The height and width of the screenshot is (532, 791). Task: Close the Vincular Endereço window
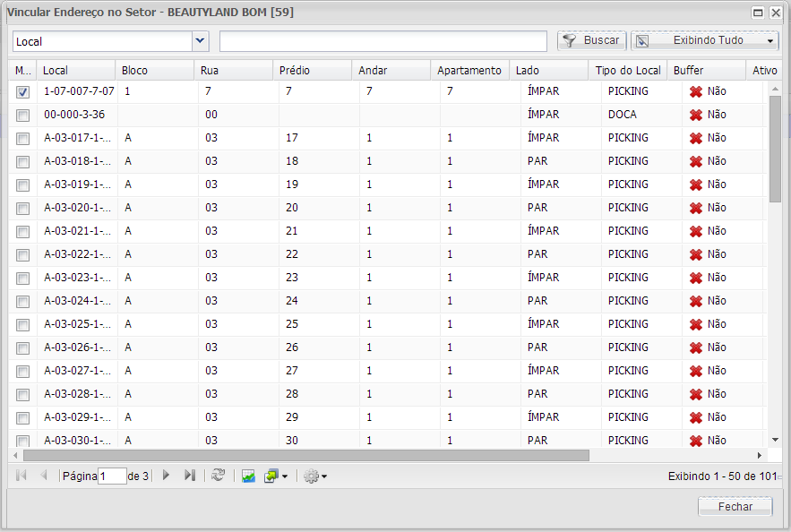tap(776, 13)
